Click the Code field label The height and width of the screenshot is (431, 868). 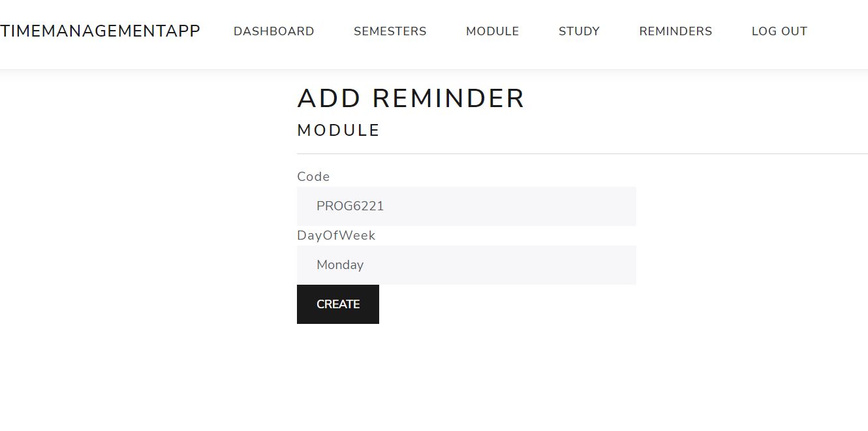(313, 176)
